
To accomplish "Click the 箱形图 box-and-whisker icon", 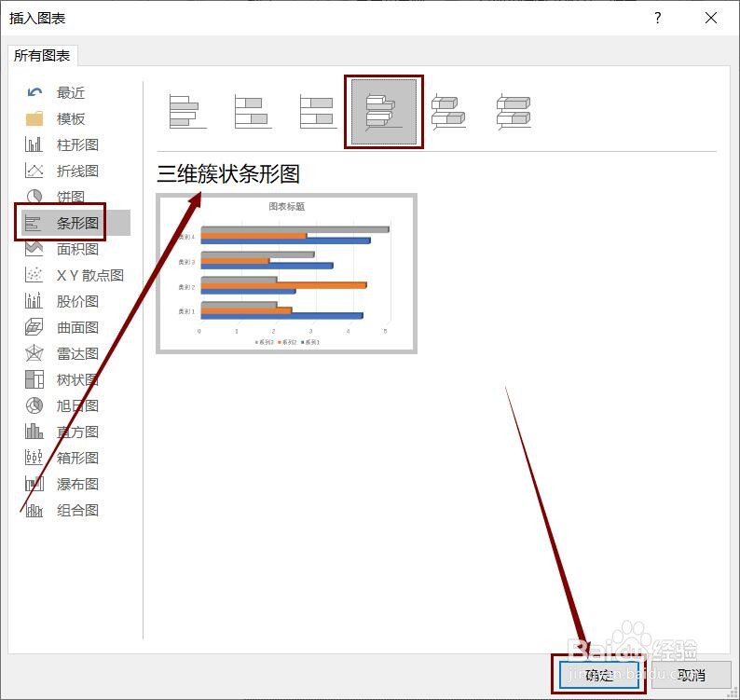I will 34,458.
